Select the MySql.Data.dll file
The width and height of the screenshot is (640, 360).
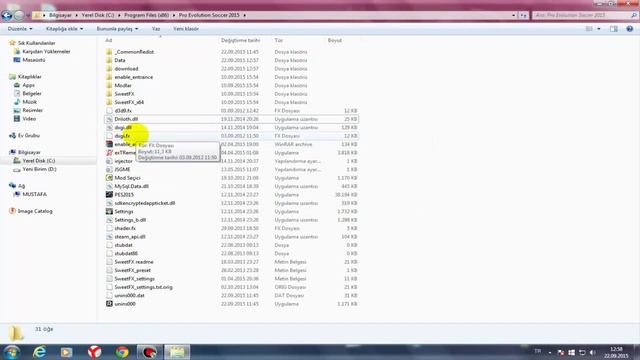[x=131, y=186]
